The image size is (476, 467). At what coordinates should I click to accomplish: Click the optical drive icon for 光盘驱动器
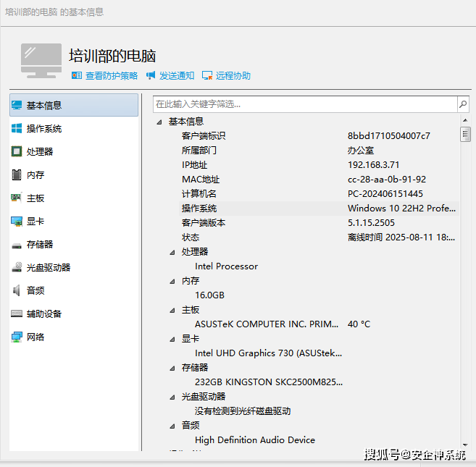coord(17,267)
